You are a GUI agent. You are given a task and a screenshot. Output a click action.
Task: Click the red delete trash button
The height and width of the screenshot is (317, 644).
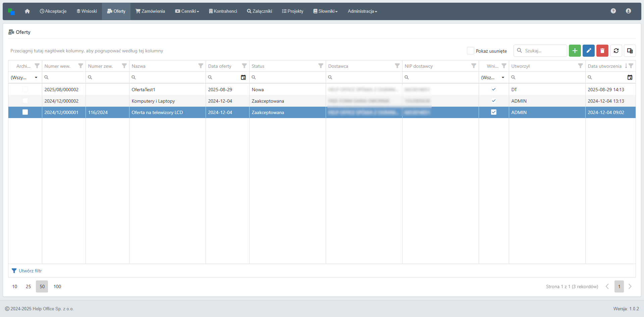[x=602, y=51]
